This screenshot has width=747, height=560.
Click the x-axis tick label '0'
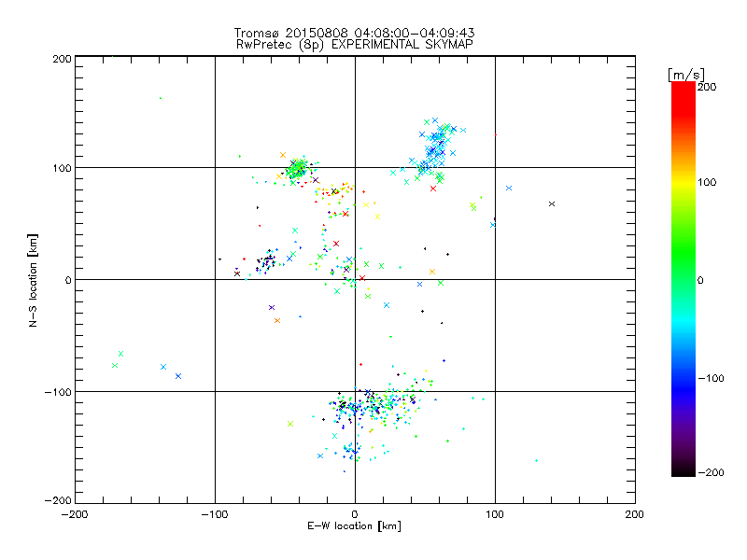coord(355,514)
